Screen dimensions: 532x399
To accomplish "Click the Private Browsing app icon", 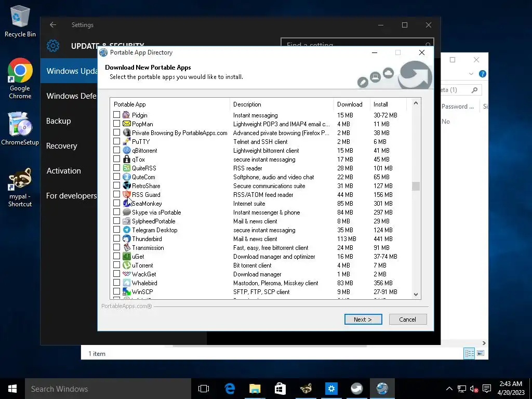I will [127, 132].
